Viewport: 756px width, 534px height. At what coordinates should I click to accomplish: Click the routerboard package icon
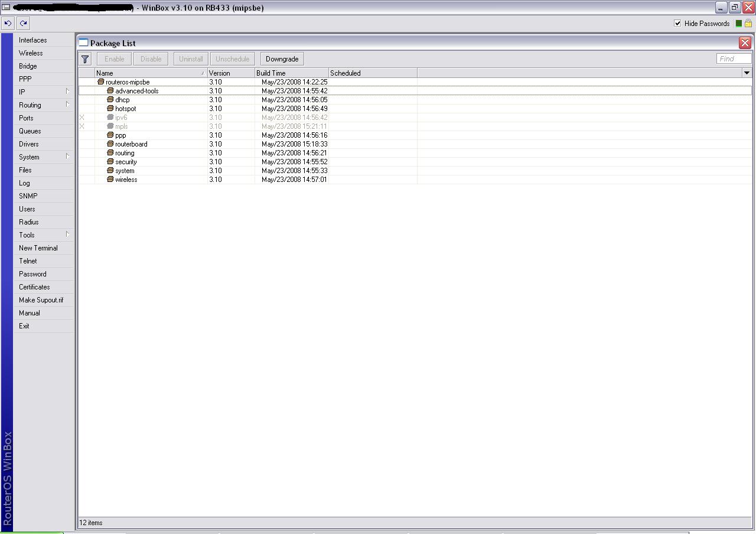(110, 144)
